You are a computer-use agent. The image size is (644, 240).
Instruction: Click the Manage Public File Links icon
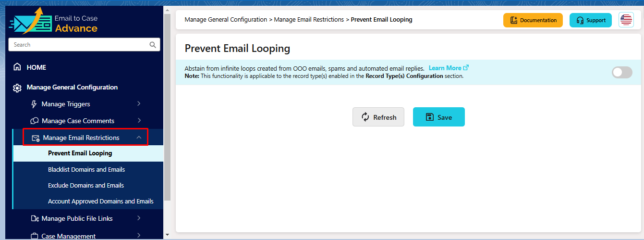click(x=35, y=218)
